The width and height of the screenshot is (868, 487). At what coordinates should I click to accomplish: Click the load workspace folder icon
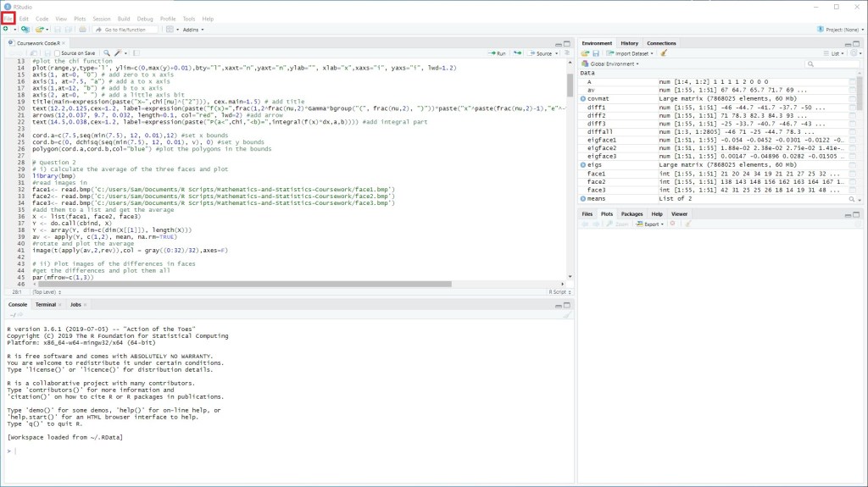585,53
